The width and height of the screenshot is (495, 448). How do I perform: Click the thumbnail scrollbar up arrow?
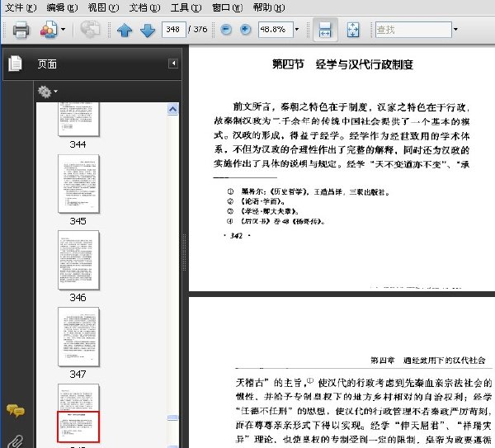[172, 109]
